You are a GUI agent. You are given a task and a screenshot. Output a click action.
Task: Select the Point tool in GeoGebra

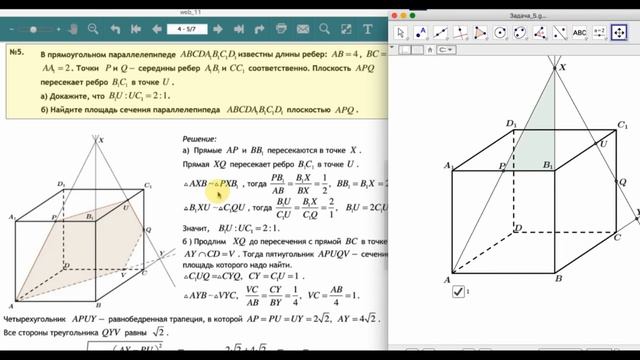coord(420,33)
